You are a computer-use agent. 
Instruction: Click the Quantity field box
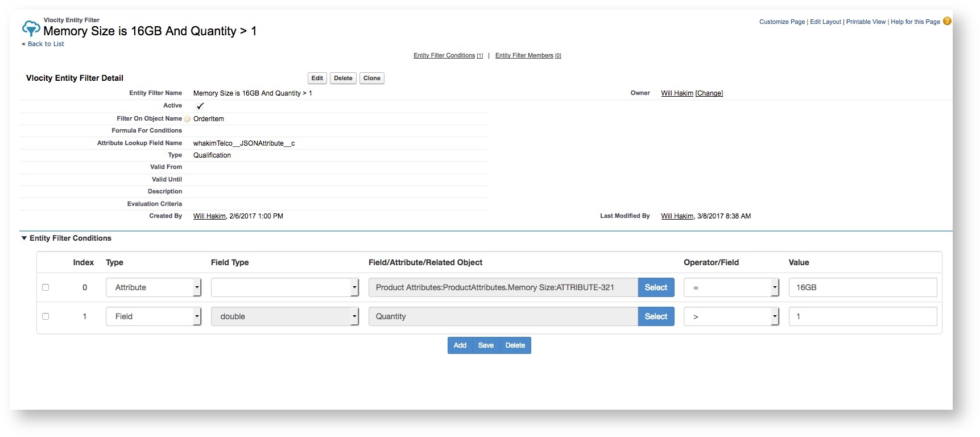[503, 316]
